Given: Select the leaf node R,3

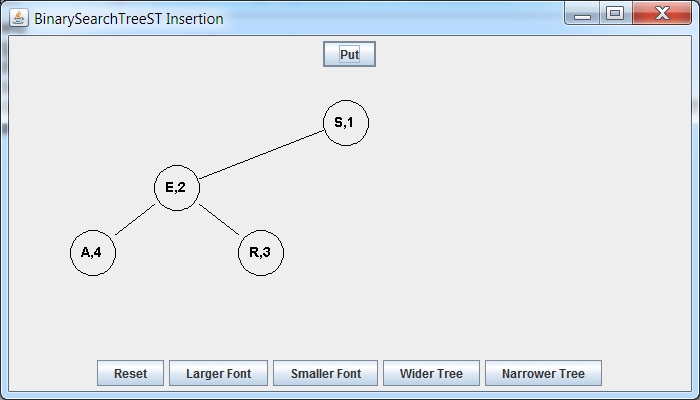Looking at the screenshot, I should tap(261, 253).
